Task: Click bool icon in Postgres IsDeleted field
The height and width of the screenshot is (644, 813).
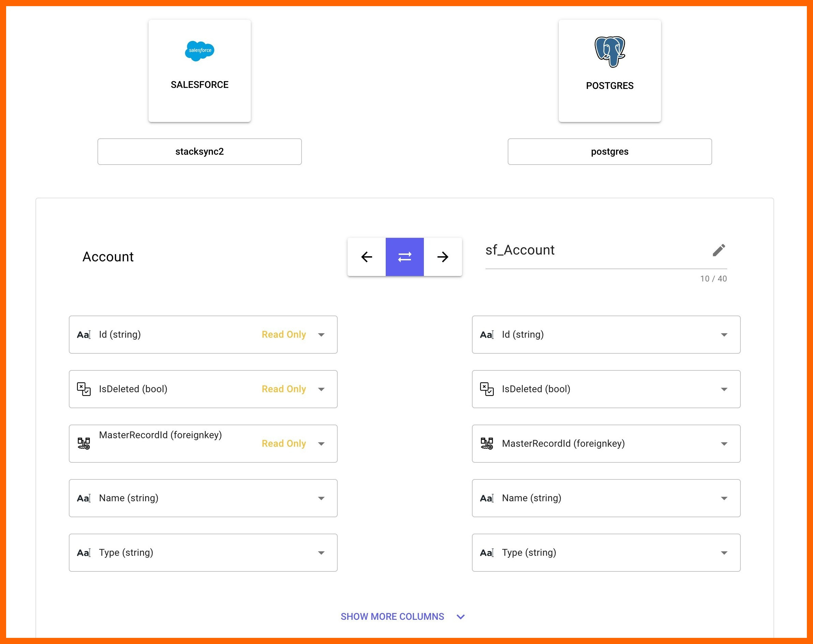Action: coord(487,389)
